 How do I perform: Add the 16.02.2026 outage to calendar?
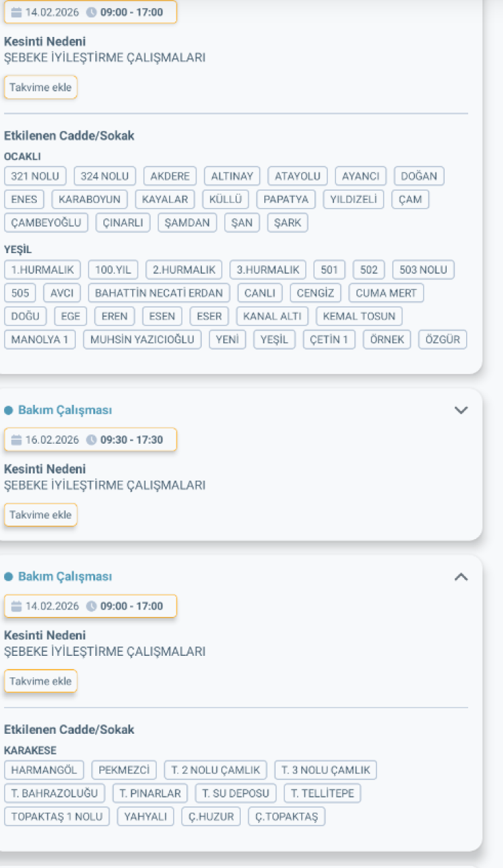tap(40, 515)
